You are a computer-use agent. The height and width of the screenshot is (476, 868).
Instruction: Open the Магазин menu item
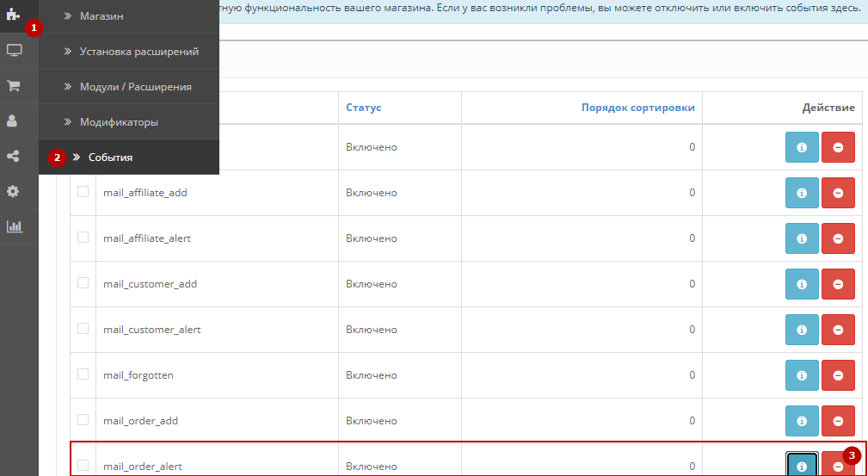click(x=129, y=16)
